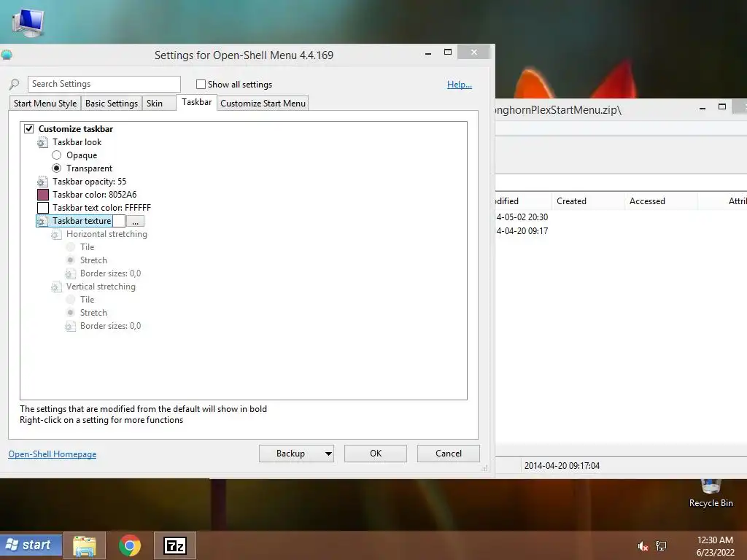Select Stretch under Horizontal stretching
Image resolution: width=747 pixels, height=560 pixels.
[71, 260]
